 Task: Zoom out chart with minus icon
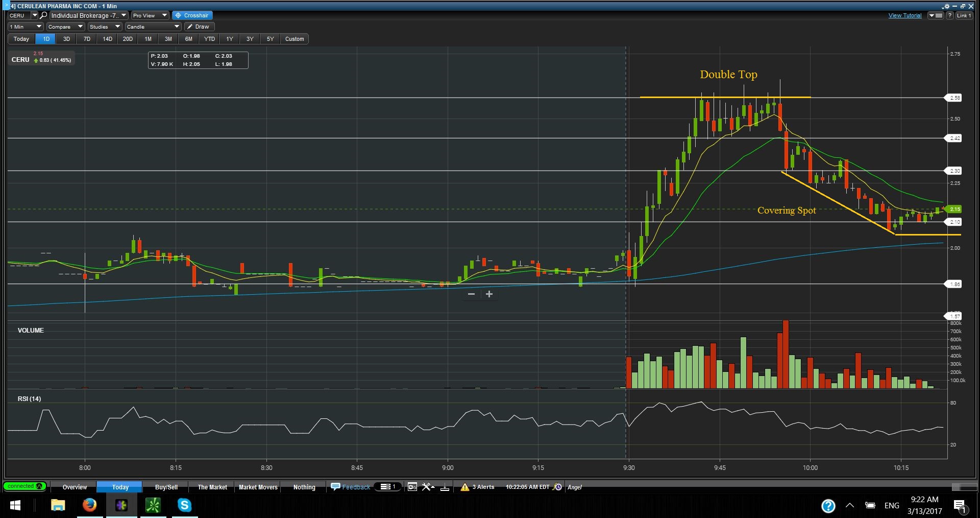(471, 294)
